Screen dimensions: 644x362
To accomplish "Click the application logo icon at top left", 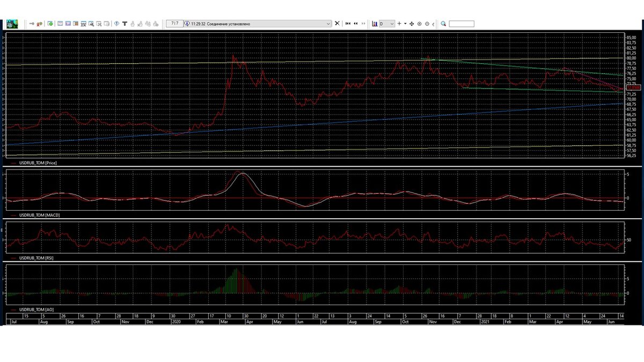I will click(12, 24).
